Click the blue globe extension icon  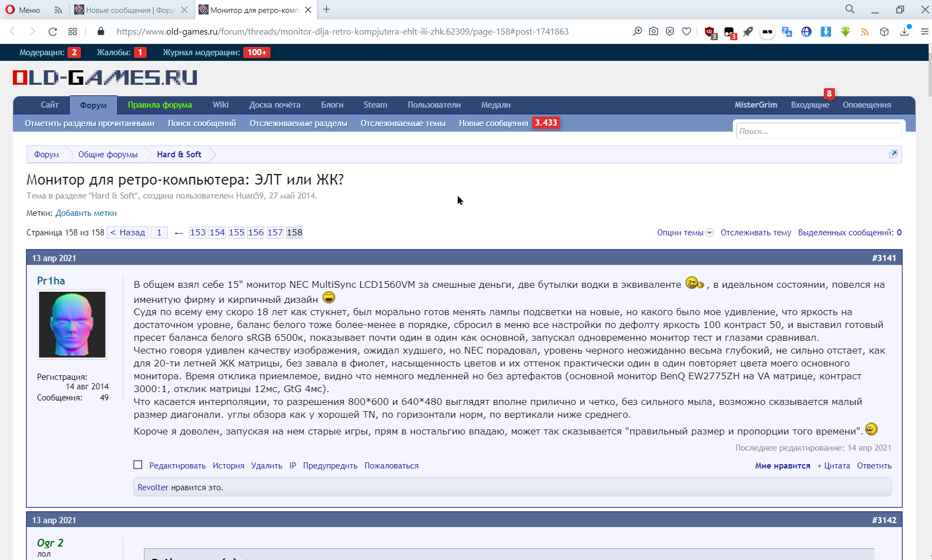pos(807,32)
